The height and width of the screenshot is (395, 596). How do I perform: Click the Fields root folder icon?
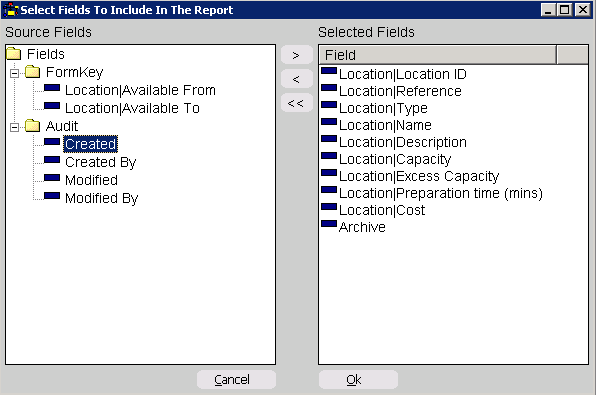pyautogui.click(x=14, y=54)
